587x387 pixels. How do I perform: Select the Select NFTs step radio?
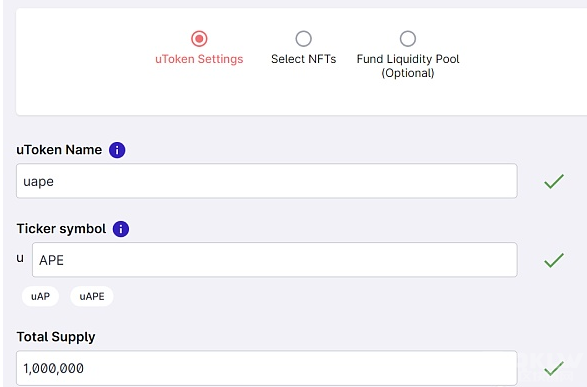coord(303,39)
